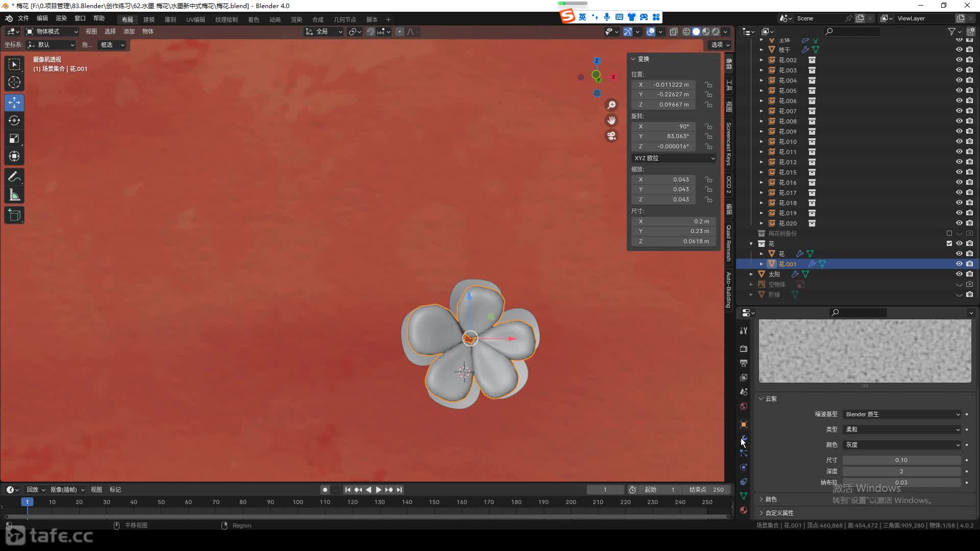Screen dimensions: 980x551
Task: Select the Add Cube tool
Action: pyautogui.click(x=14, y=215)
